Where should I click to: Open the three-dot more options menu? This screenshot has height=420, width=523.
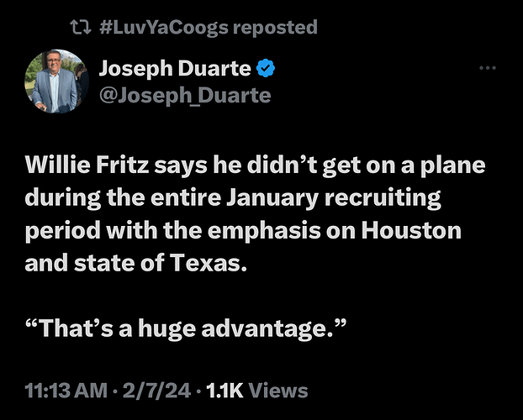pos(488,68)
